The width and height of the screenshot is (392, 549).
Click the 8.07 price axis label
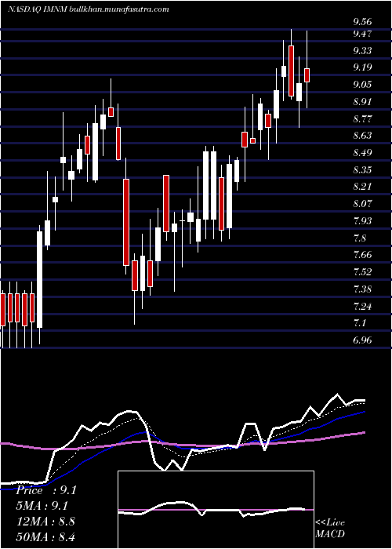[x=362, y=203]
